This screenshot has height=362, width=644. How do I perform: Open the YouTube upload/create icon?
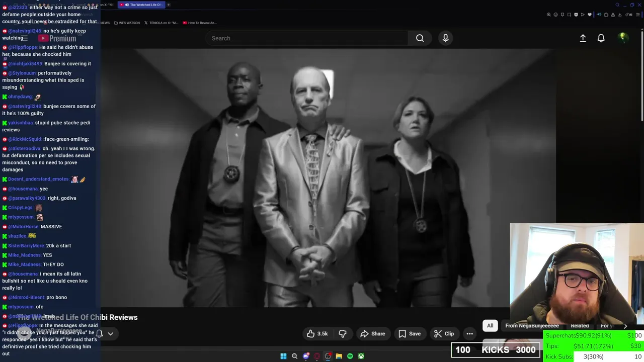click(583, 38)
